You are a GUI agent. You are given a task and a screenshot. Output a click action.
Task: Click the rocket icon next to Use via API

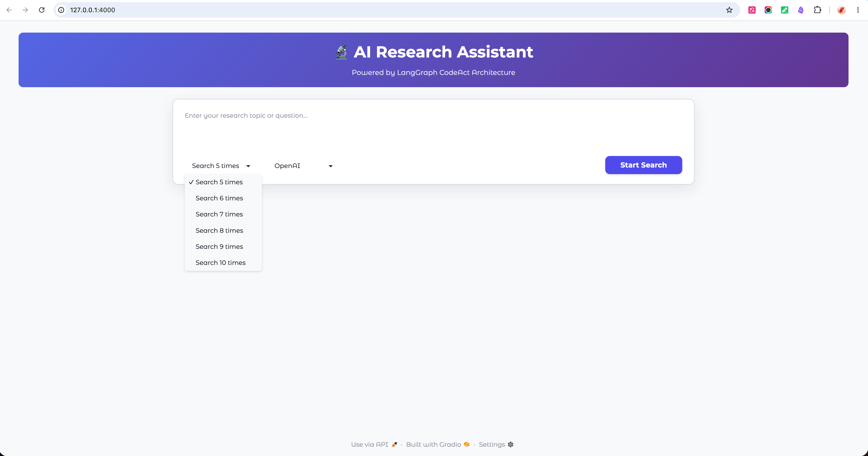pos(395,444)
